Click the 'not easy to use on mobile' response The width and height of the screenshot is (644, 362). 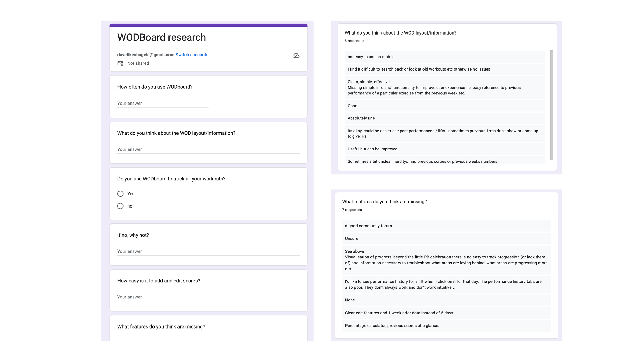point(371,57)
